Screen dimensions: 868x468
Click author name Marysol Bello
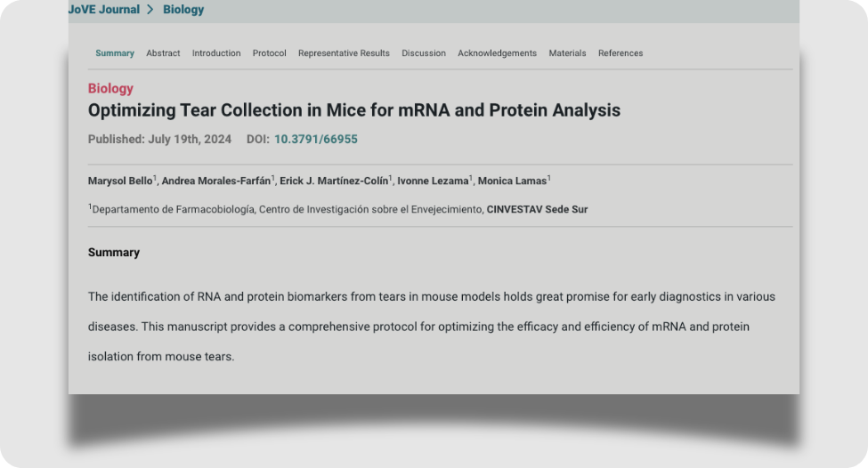(120, 181)
